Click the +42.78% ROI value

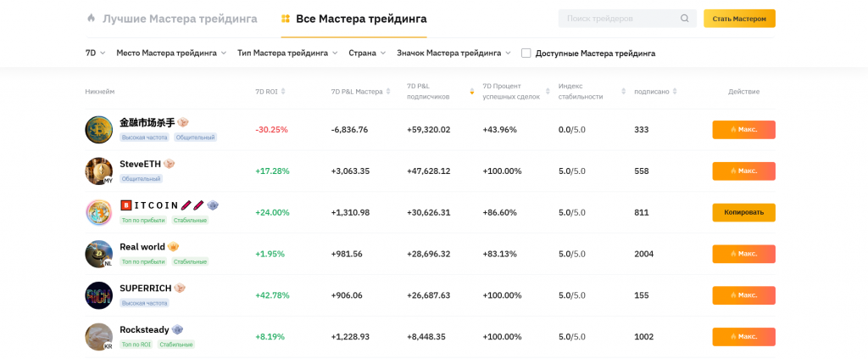[272, 295]
